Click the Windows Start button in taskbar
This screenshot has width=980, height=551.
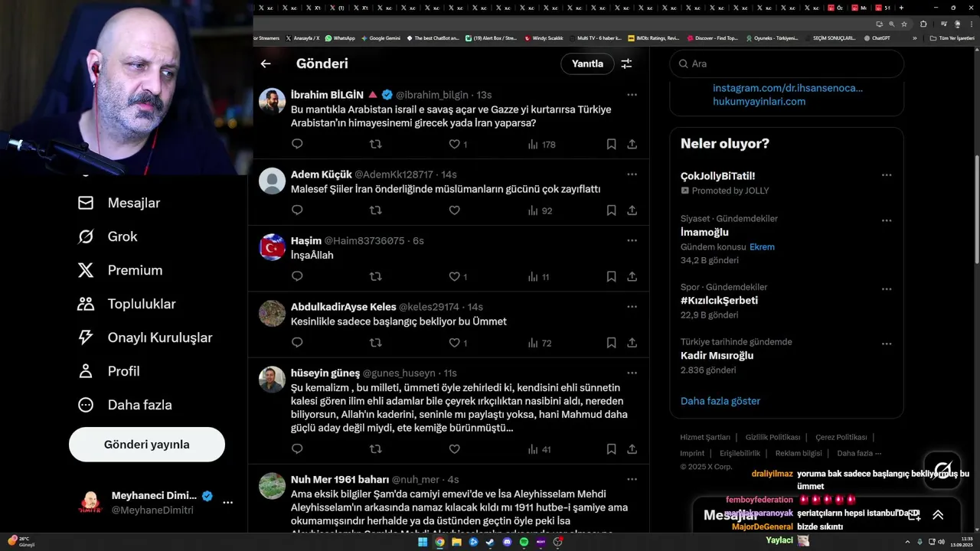pyautogui.click(x=423, y=542)
